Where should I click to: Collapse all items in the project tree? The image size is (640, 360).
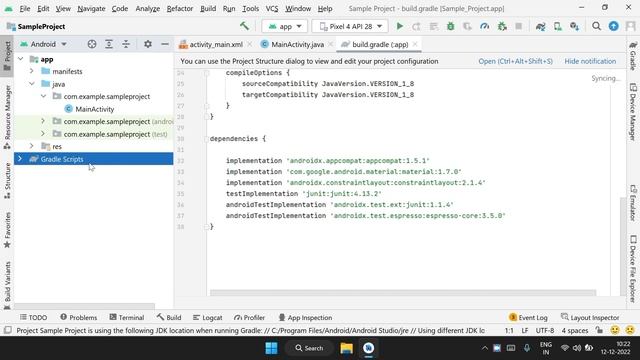point(126,44)
